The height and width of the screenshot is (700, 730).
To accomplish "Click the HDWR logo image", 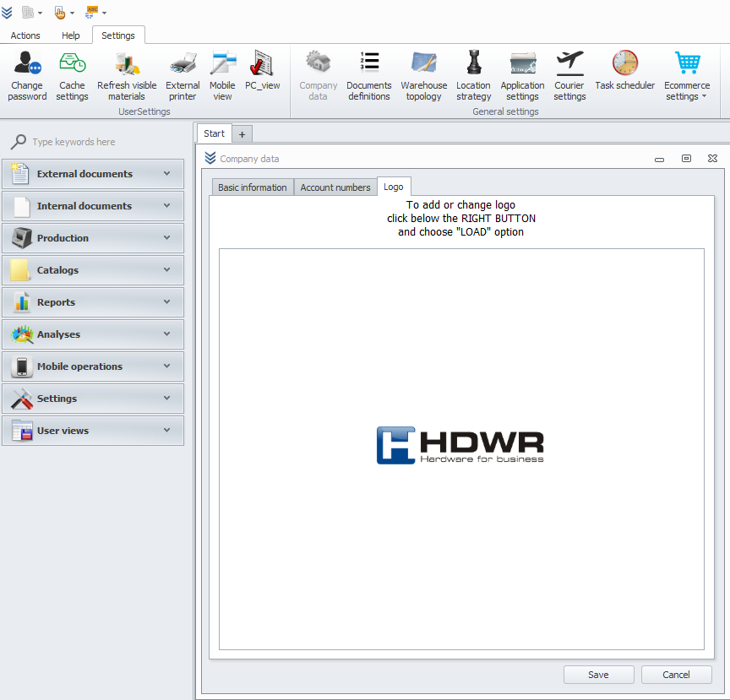I will tap(460, 445).
